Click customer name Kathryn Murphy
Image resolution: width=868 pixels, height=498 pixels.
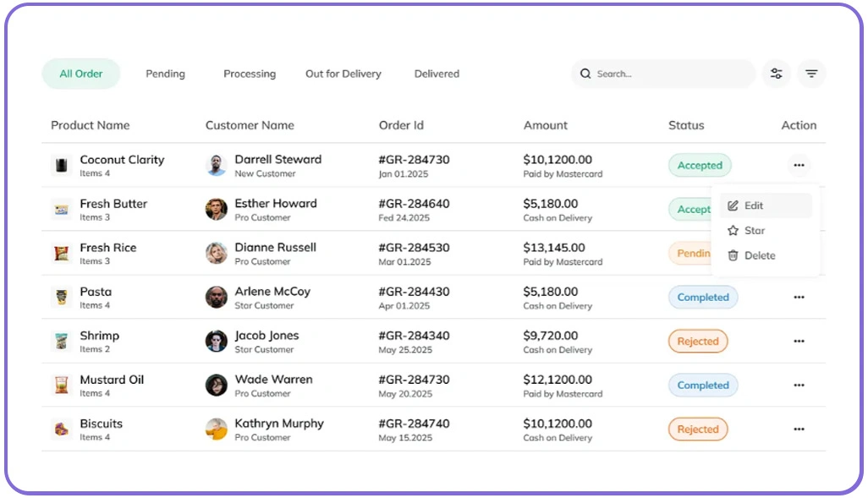pyautogui.click(x=279, y=424)
